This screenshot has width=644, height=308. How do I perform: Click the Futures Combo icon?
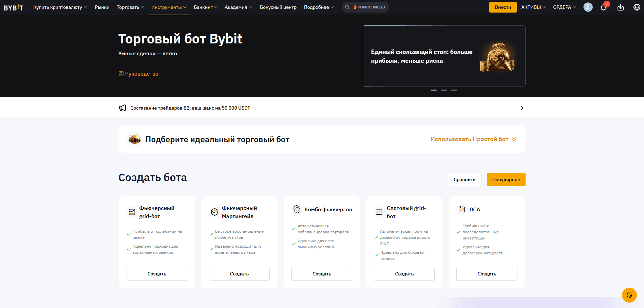[297, 210]
